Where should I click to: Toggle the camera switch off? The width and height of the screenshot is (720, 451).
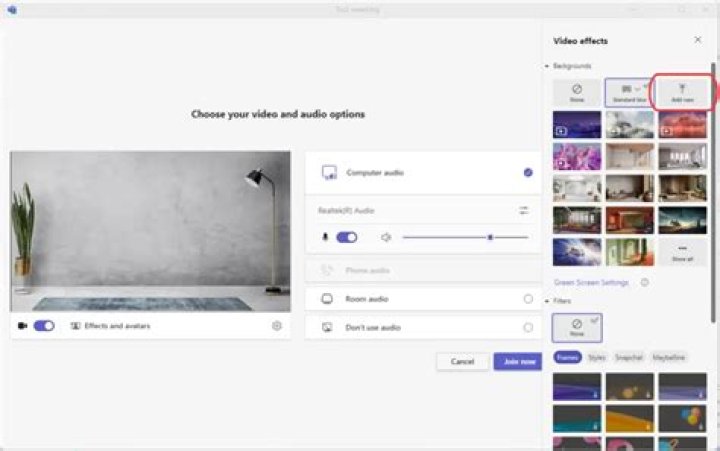coord(44,326)
